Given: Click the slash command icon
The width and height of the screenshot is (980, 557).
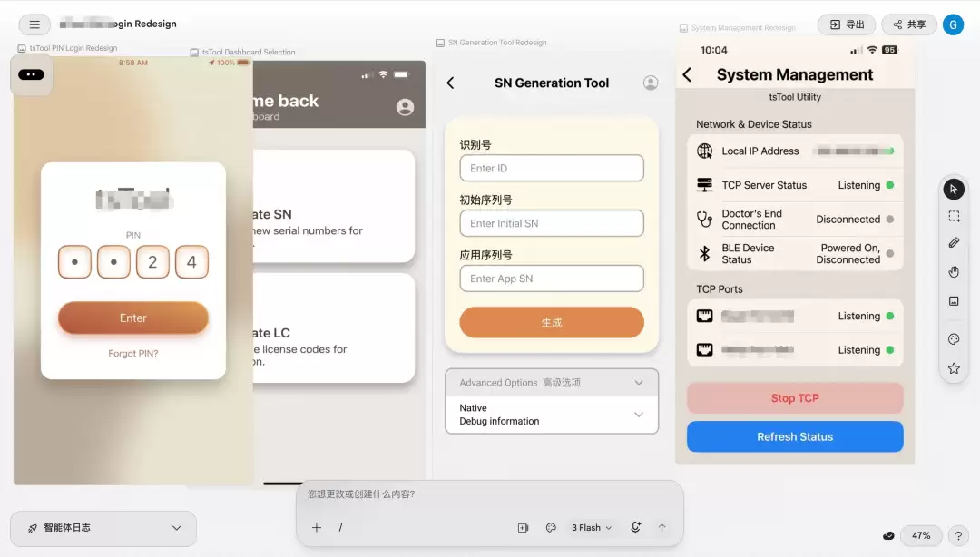Looking at the screenshot, I should (340, 528).
